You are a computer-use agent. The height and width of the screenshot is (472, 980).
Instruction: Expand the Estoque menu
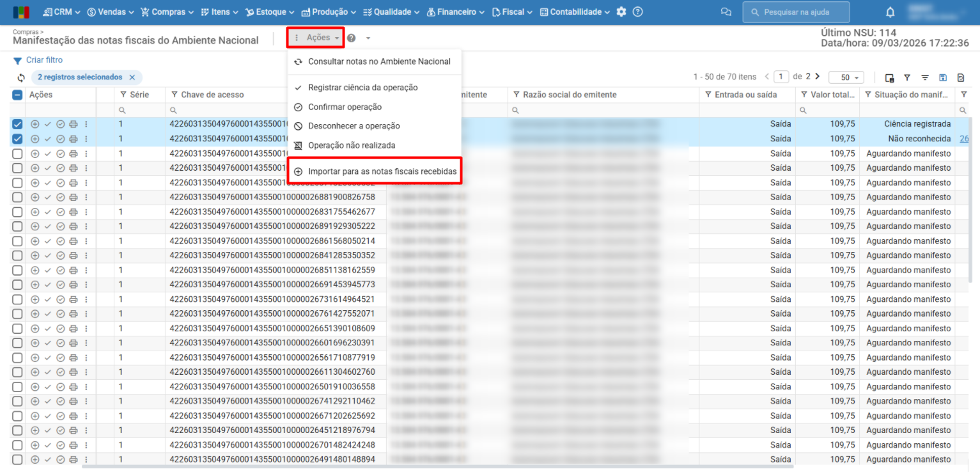click(270, 12)
